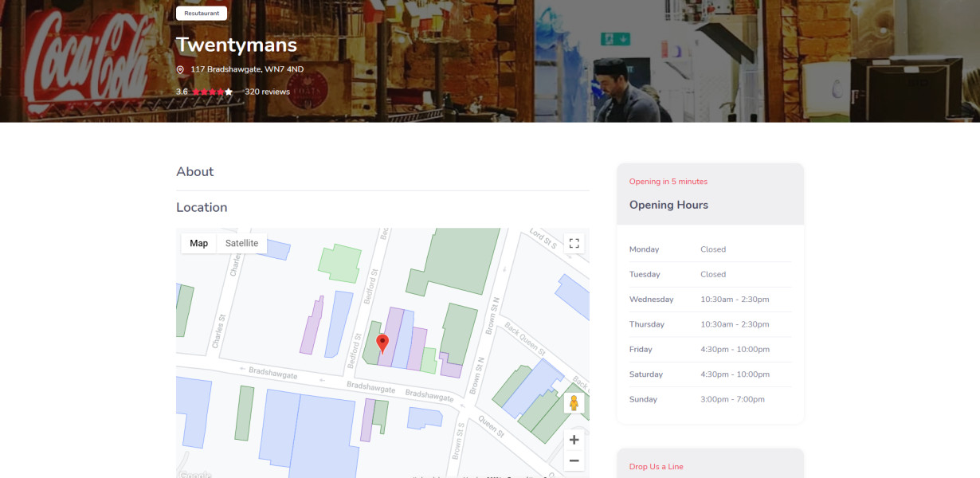This screenshot has height=478, width=980.
Task: Open the 320 reviews link
Action: (x=267, y=92)
